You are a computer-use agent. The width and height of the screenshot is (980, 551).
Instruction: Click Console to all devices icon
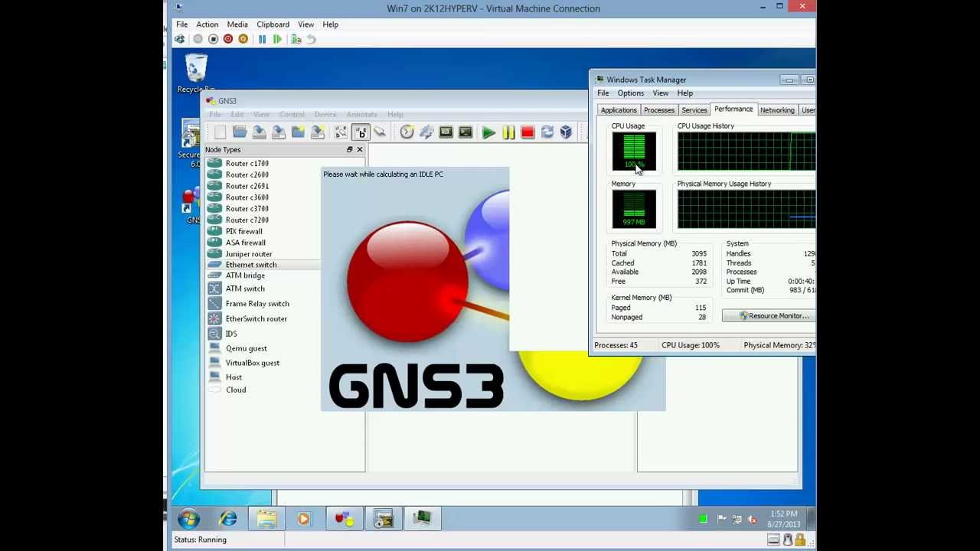pos(465,132)
